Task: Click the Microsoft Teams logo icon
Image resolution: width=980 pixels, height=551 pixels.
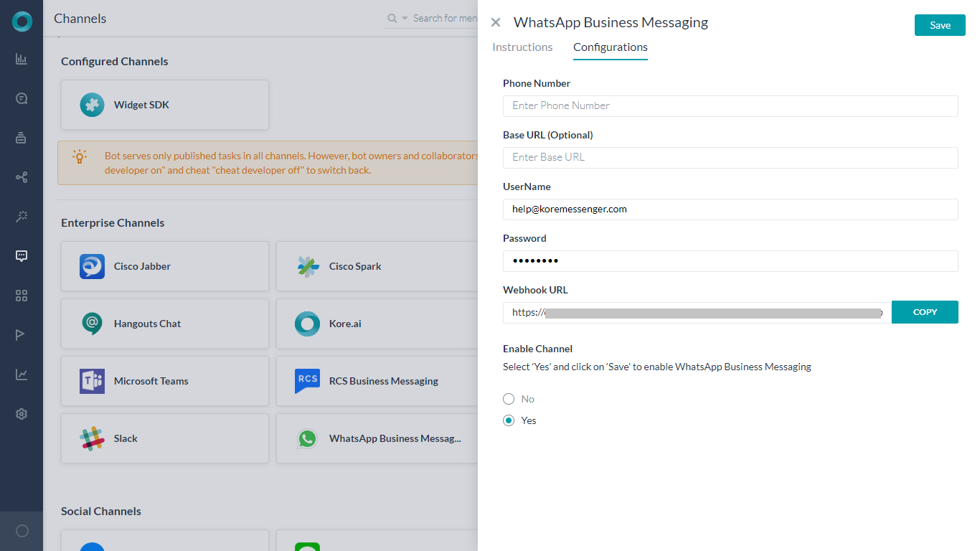Action: point(92,381)
